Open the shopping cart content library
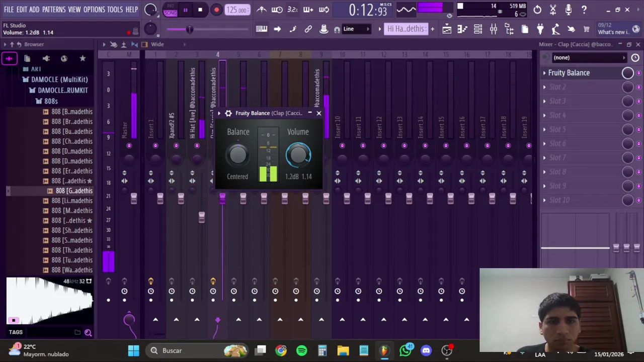This screenshot has height=362, width=644. tap(587, 29)
